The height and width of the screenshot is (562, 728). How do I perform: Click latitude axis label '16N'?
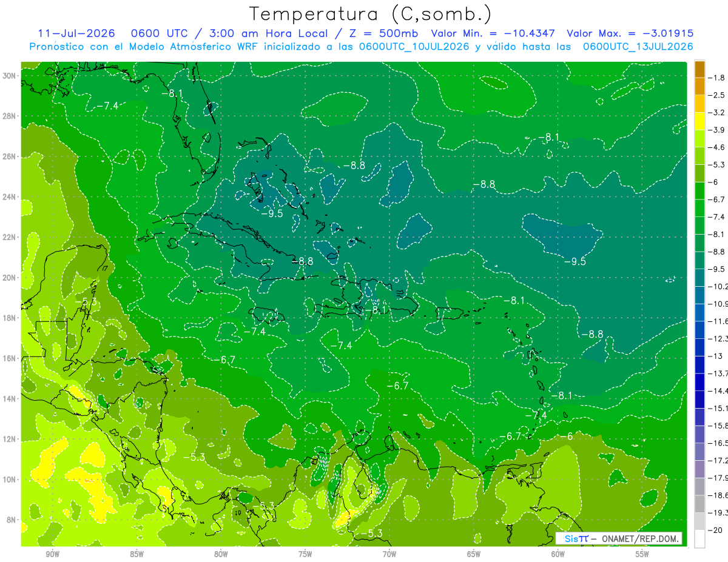10,358
